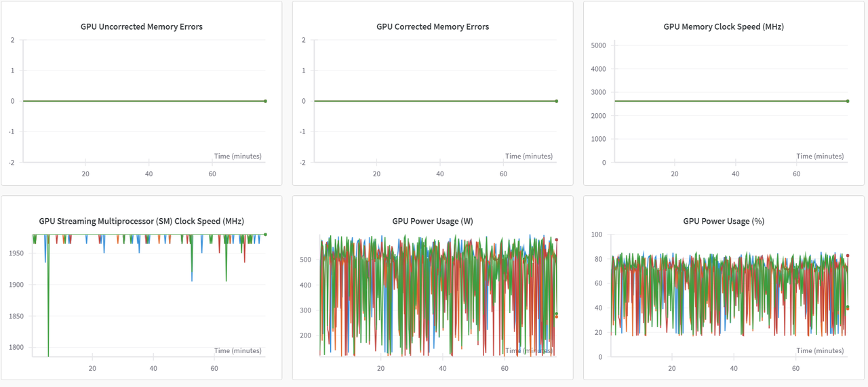868x387 pixels.
Task: Click the 100 y-axis label in Power Usage (%) chart
Action: click(596, 235)
